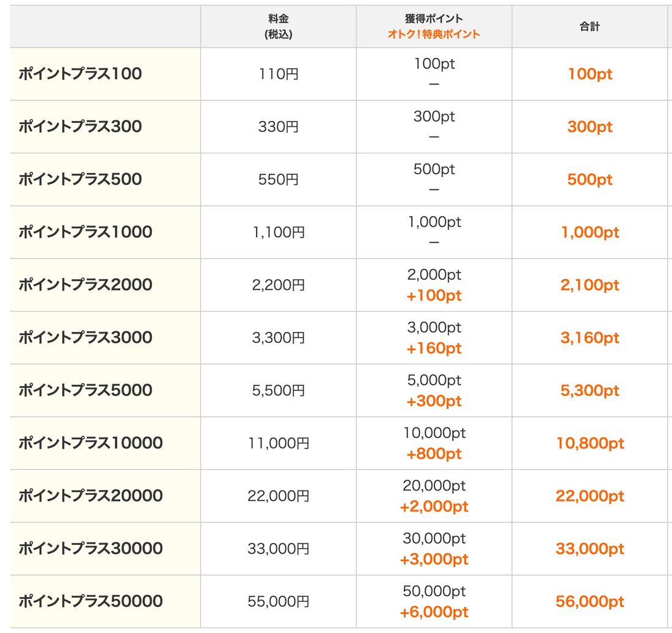Select the ポイントプラス10000 plan name
The image size is (672, 633).
[x=90, y=443]
